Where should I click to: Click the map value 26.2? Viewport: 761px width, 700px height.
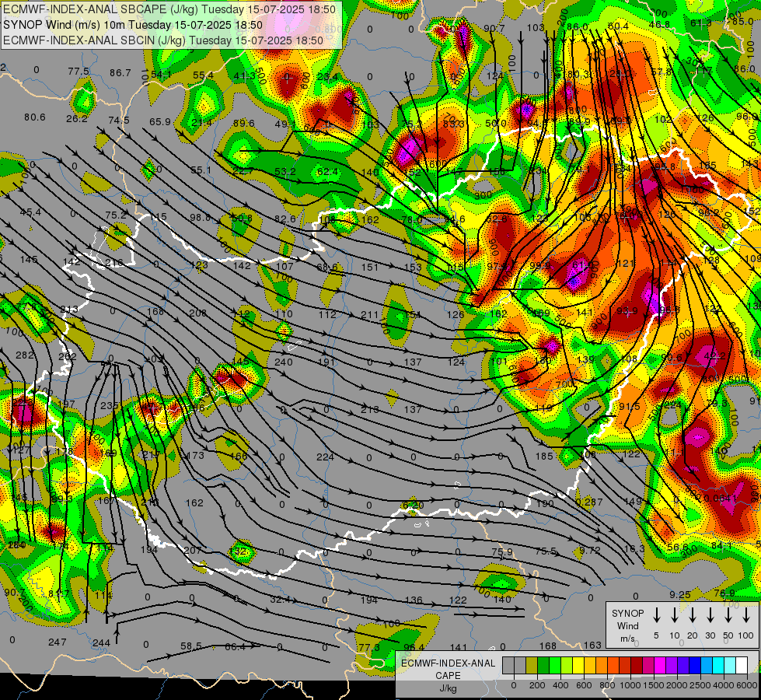[77, 118]
